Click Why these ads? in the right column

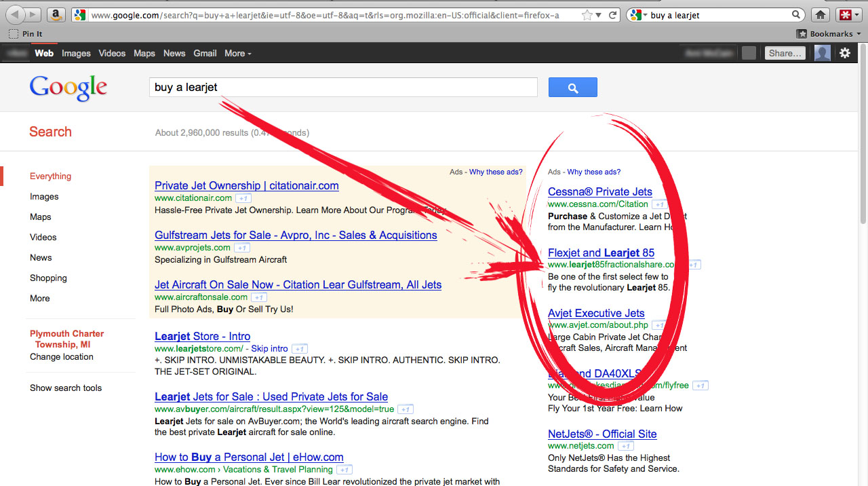pyautogui.click(x=594, y=172)
